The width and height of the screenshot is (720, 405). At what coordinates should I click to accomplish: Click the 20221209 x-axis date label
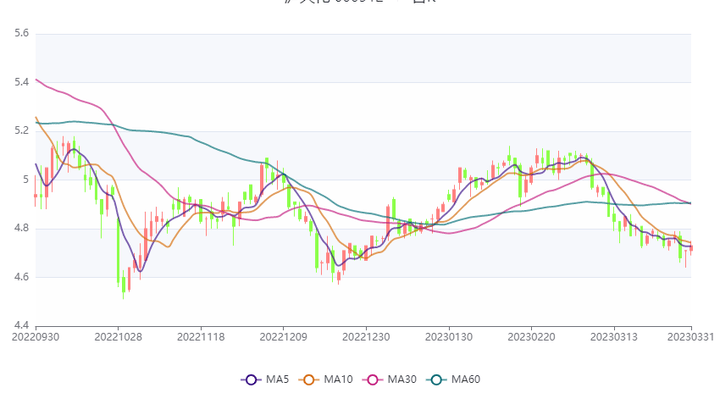[x=283, y=339]
